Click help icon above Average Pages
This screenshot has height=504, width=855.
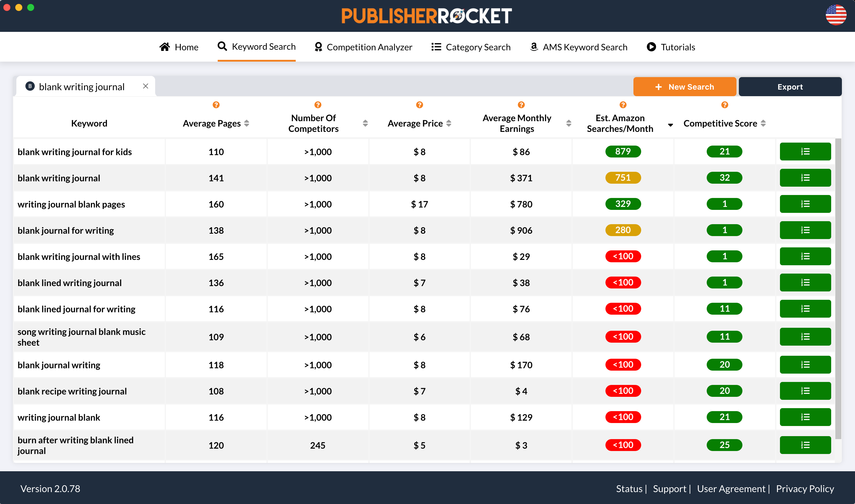pyautogui.click(x=216, y=104)
